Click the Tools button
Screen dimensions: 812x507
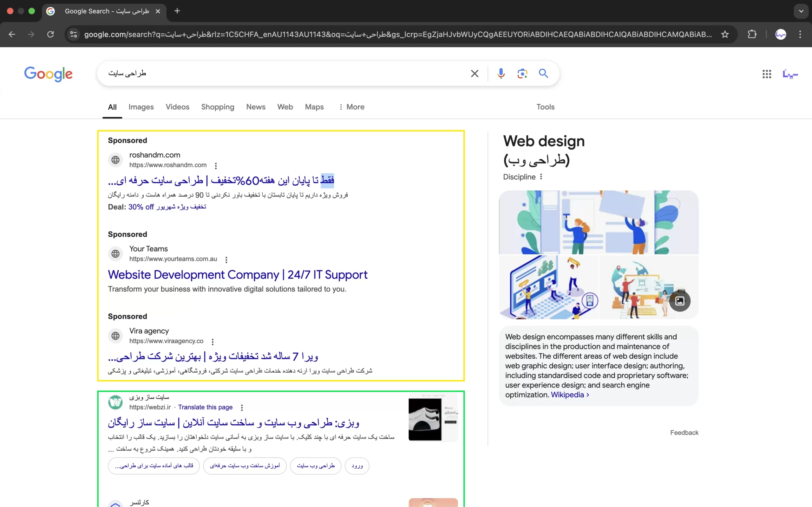pyautogui.click(x=545, y=107)
